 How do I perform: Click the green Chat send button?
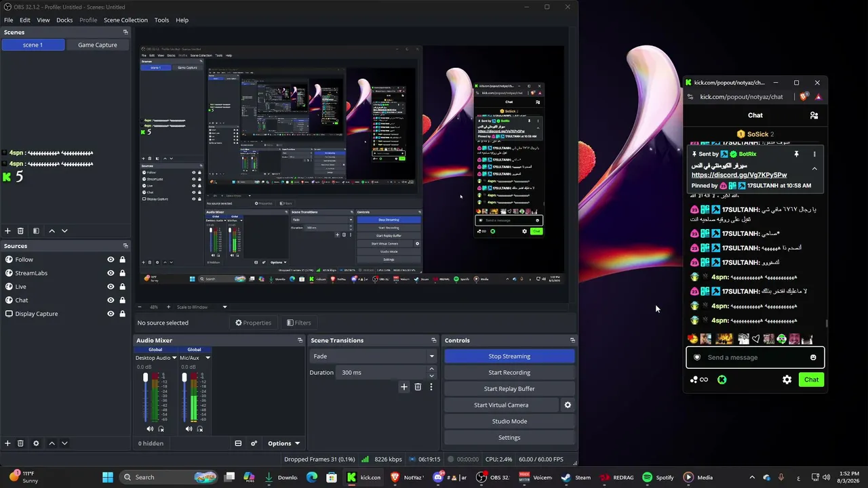[811, 380]
